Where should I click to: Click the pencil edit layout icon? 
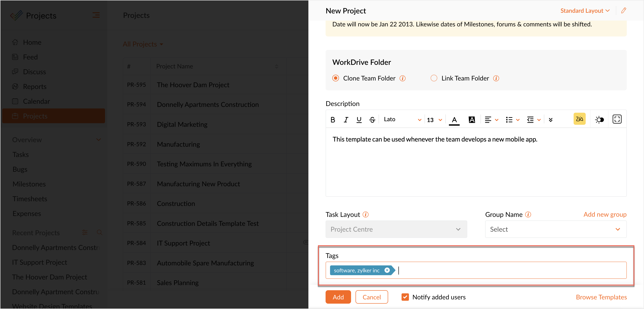pos(623,11)
